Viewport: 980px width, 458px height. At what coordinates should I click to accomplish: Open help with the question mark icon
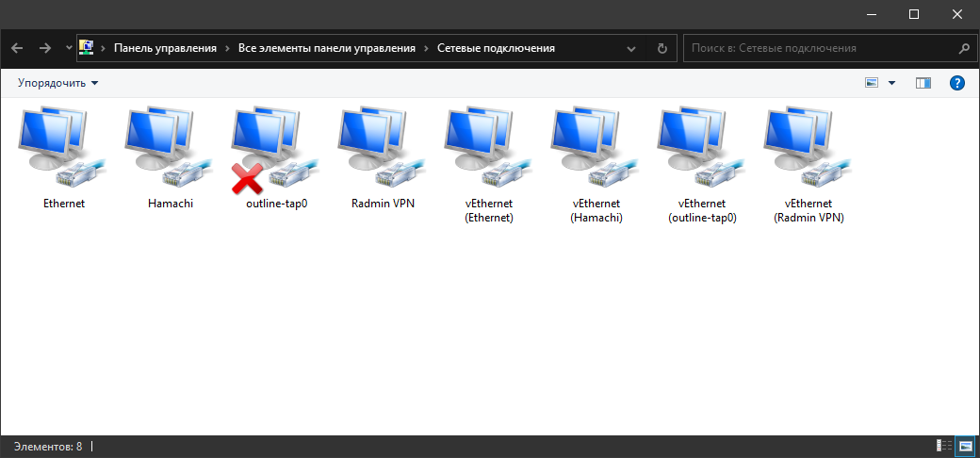tap(956, 83)
